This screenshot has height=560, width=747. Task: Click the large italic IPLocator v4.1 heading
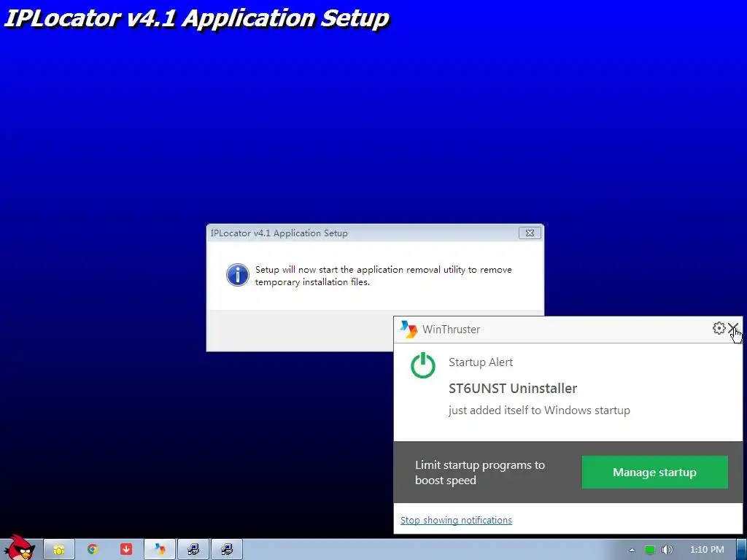coord(196,18)
